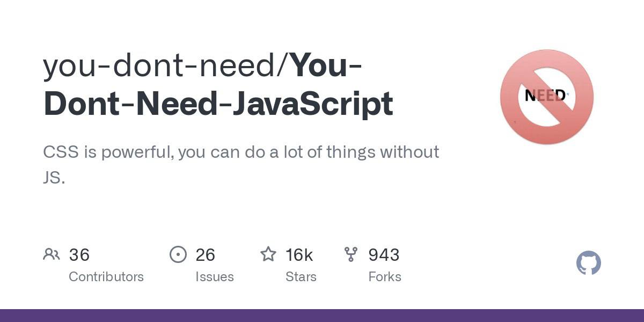Click the issue count '26'

pos(205,254)
